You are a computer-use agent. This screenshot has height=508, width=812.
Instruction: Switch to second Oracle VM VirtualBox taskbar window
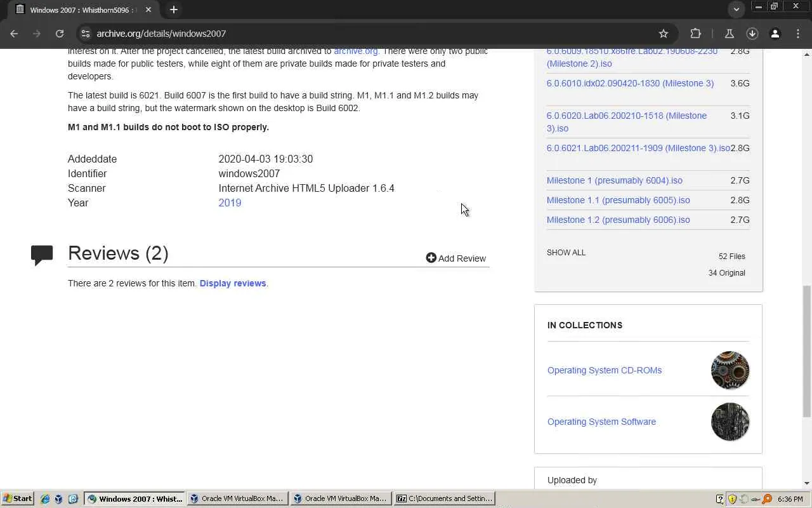340,498
